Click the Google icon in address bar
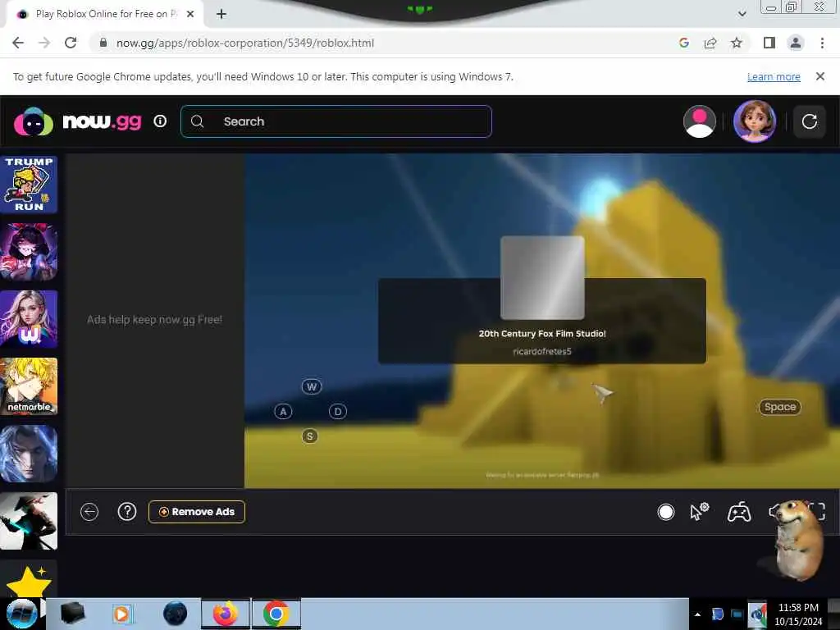The width and height of the screenshot is (840, 630). (x=684, y=43)
